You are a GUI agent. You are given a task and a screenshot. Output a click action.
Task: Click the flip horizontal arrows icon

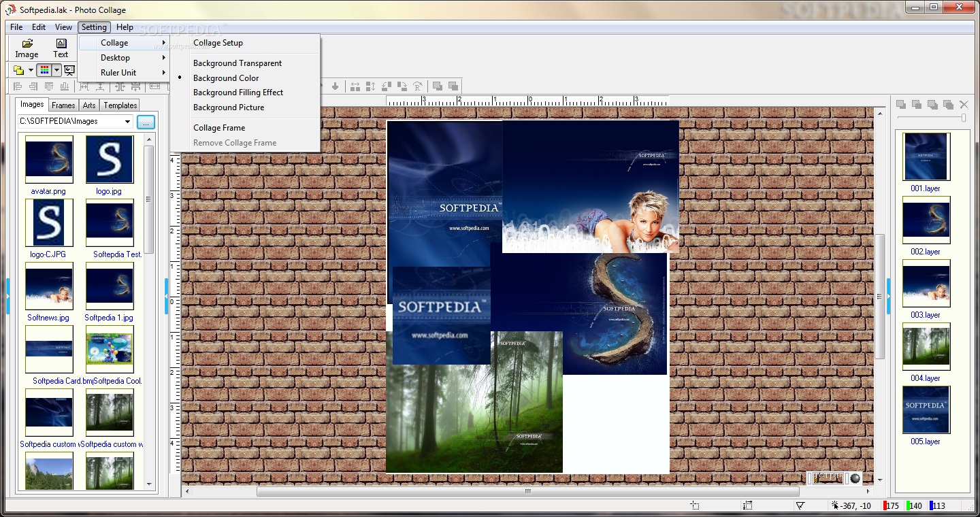[355, 86]
